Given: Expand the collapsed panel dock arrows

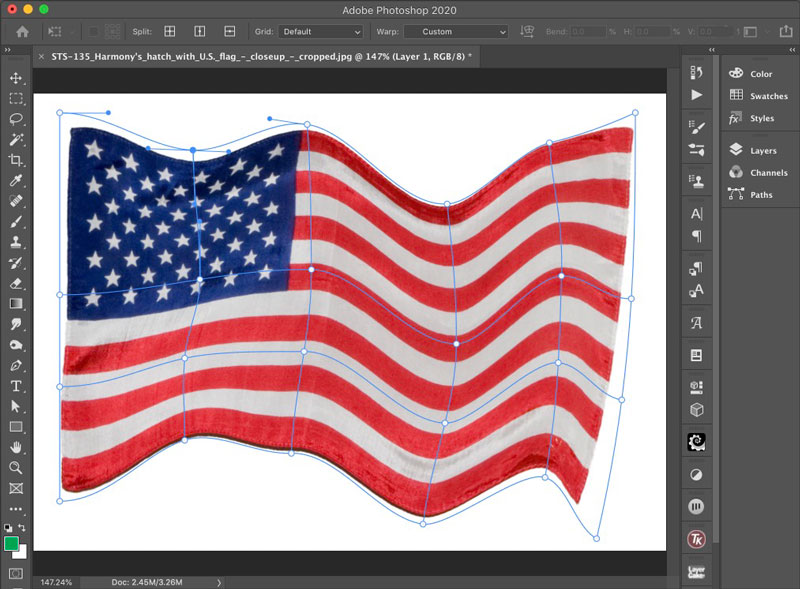Looking at the screenshot, I should click(710, 49).
